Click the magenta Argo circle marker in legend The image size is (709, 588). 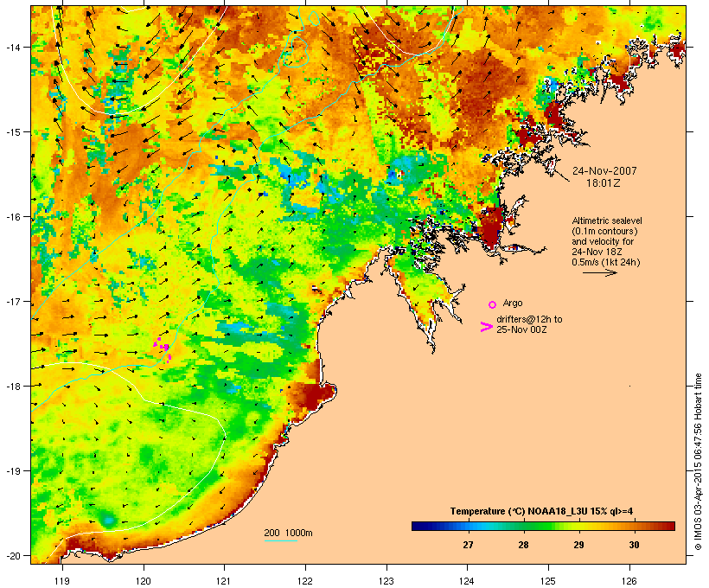493,304
